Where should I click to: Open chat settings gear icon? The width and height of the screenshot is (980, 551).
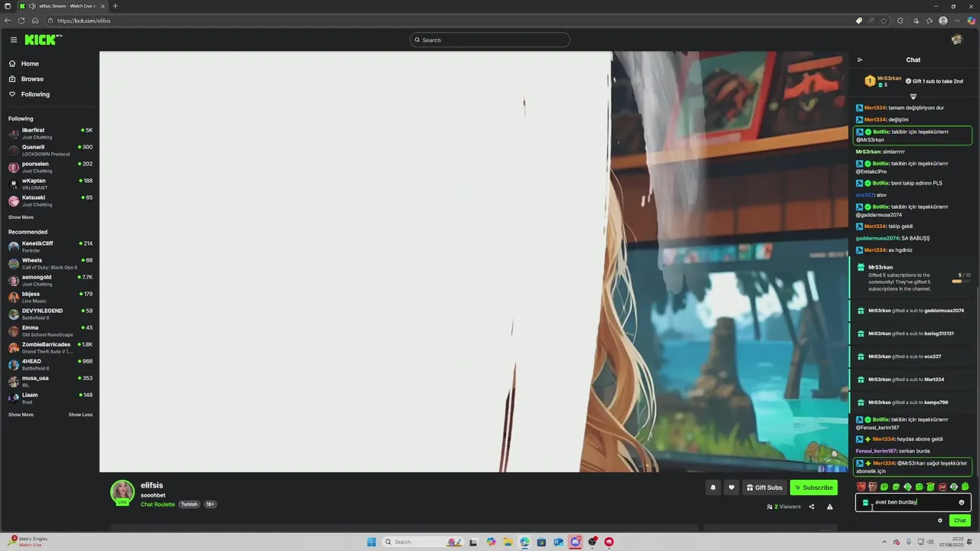[x=940, y=520]
